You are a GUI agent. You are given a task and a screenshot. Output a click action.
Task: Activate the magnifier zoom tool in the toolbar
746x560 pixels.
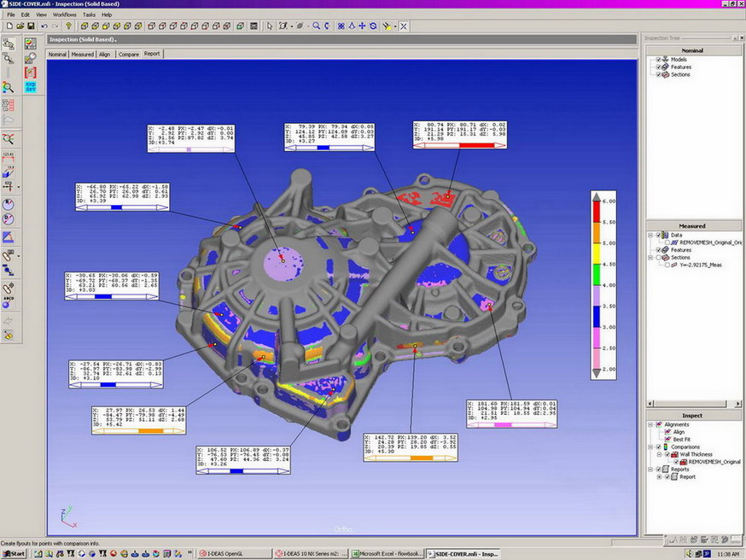[x=316, y=26]
